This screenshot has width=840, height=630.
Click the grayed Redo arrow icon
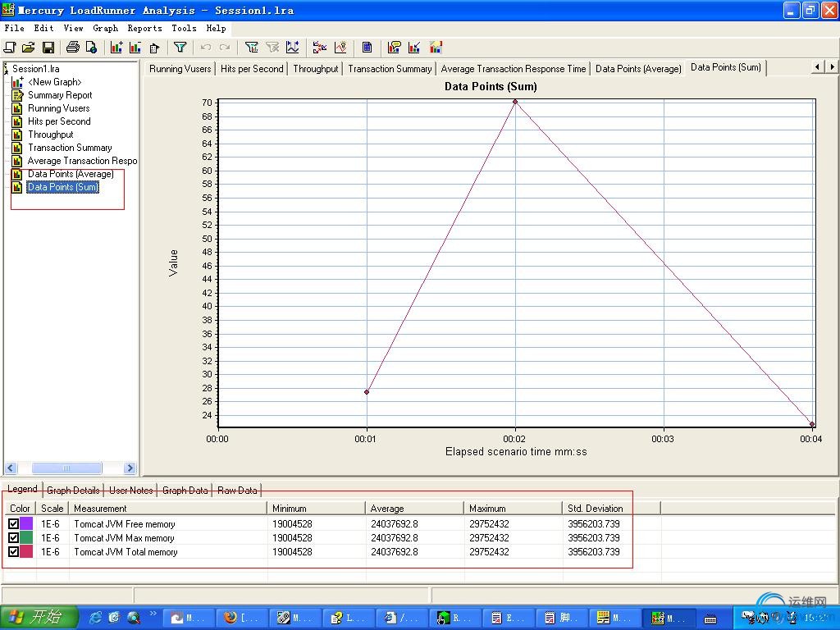[225, 48]
